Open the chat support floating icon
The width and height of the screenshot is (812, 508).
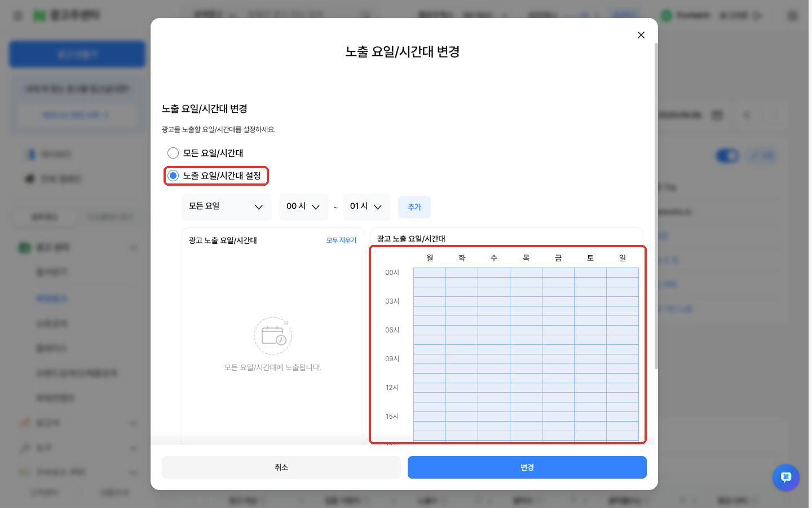[786, 478]
